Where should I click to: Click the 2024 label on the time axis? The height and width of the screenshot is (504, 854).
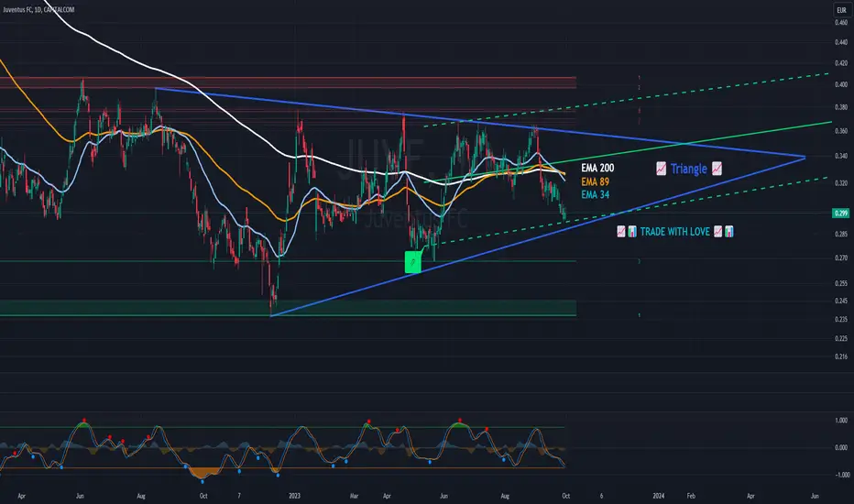pos(659,496)
